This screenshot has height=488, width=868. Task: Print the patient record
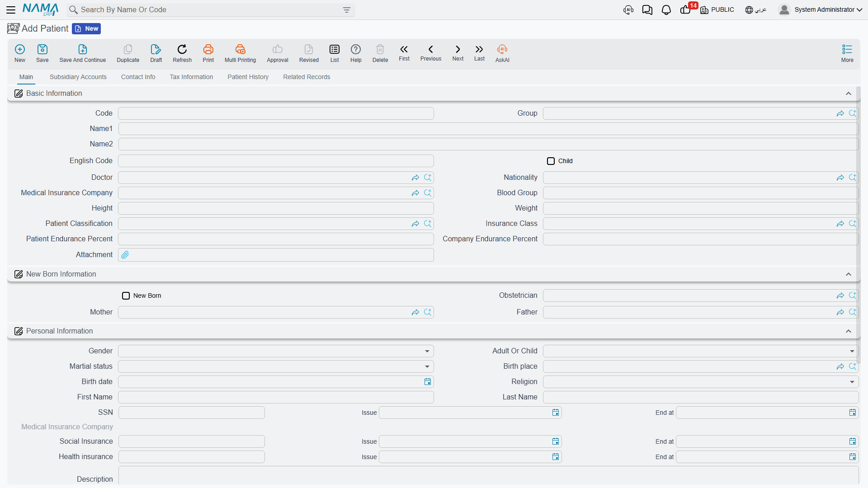click(208, 53)
